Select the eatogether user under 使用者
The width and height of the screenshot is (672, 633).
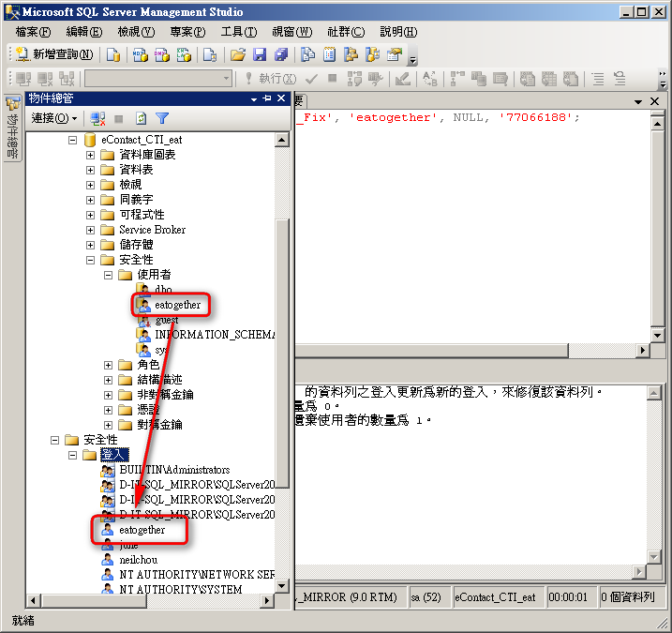coord(177,305)
